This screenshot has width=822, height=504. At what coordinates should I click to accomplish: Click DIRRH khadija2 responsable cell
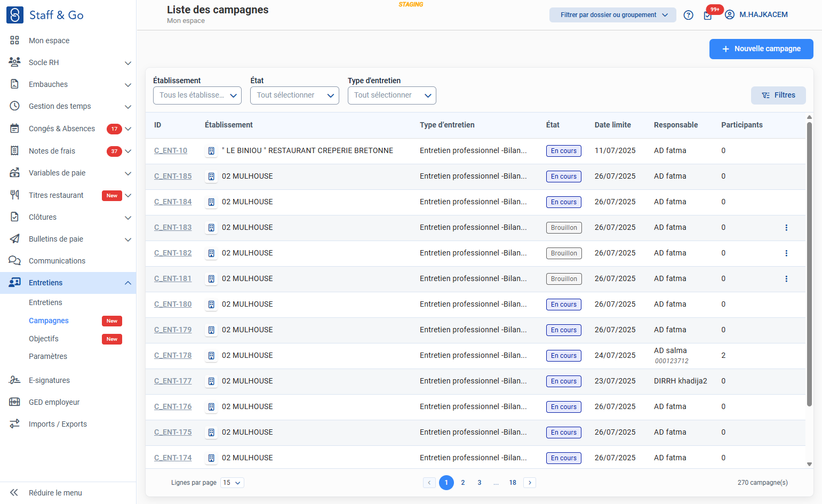click(x=681, y=381)
